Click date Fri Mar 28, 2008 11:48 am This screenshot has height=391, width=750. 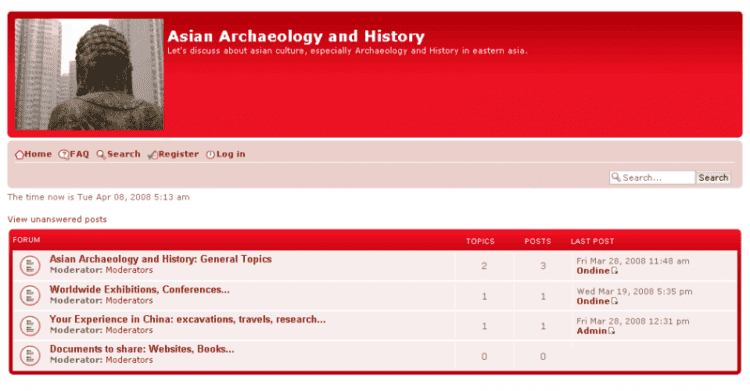[x=633, y=261]
